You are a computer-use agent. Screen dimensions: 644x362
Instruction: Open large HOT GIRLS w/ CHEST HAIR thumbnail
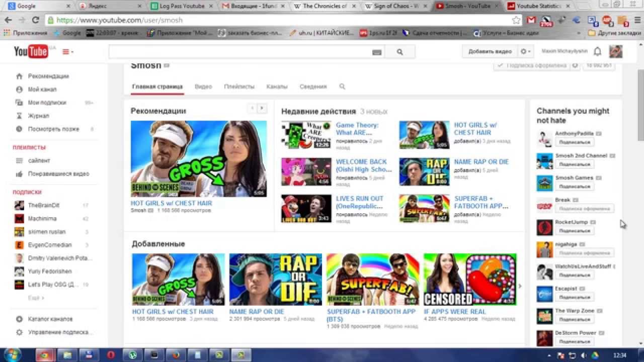[x=199, y=159]
